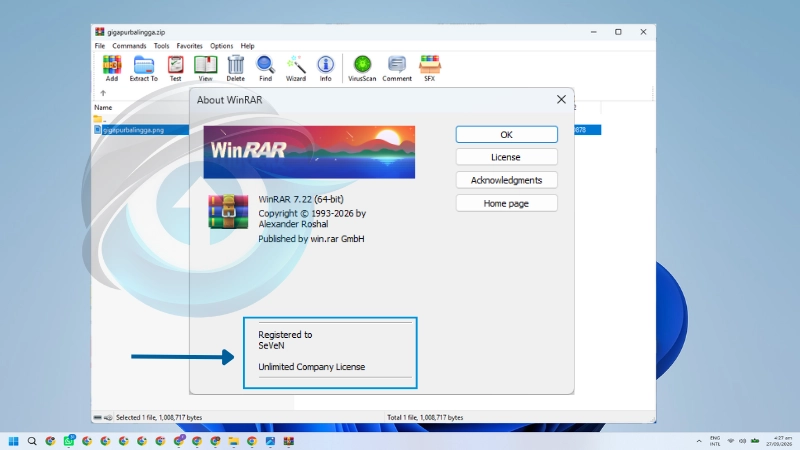
Task: Click the key icon in status bar
Action: (108, 417)
